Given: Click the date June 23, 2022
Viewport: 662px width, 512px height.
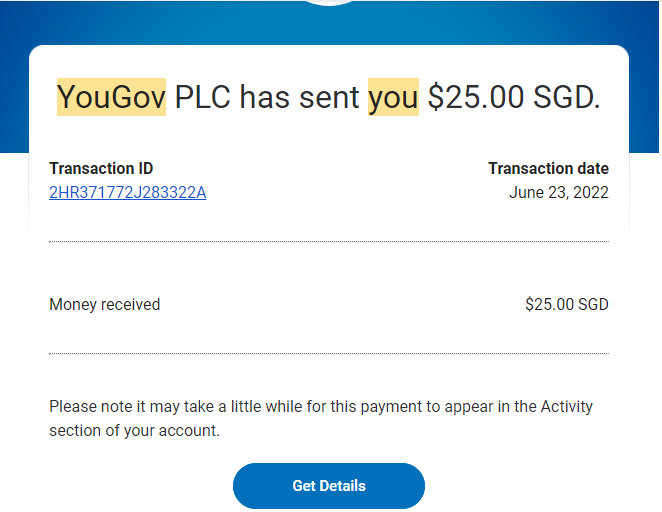Looking at the screenshot, I should click(559, 193).
